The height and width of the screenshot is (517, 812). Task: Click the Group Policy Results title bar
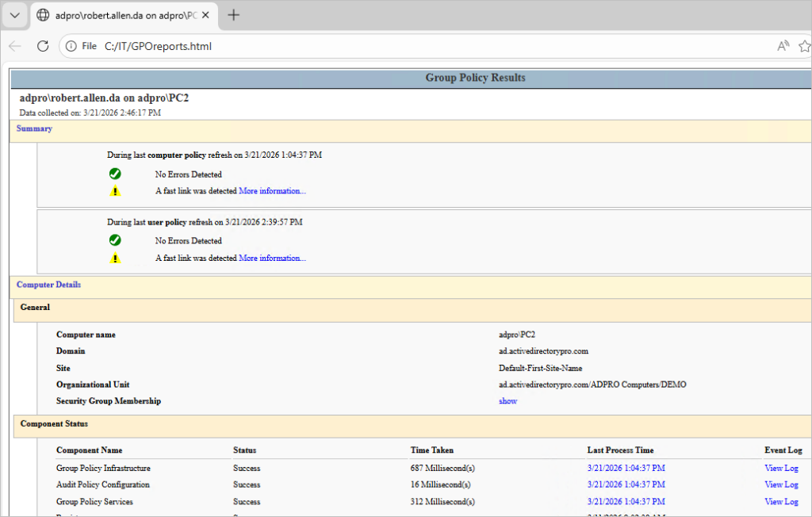coord(412,79)
